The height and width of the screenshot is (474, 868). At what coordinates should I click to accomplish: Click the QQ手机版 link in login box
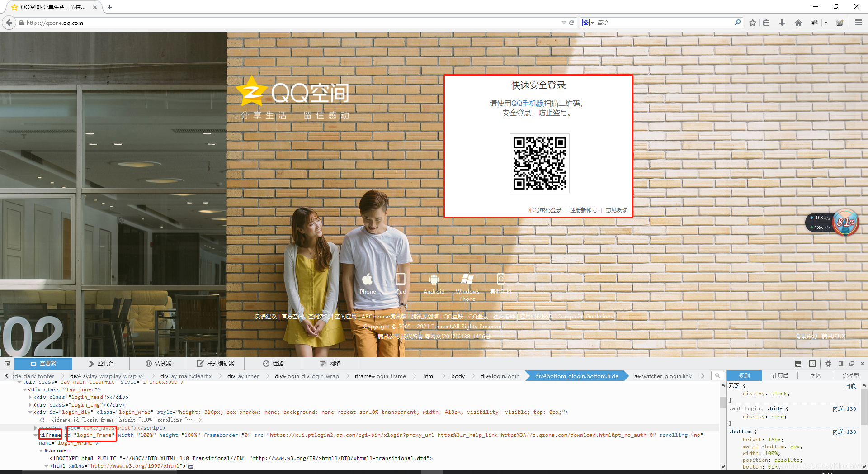pos(528,104)
